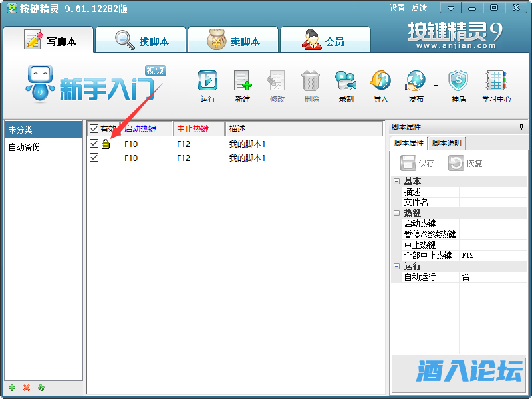The width and height of the screenshot is (532, 399).
Task: Uncheck the second script row checkbox
Action: (94, 158)
